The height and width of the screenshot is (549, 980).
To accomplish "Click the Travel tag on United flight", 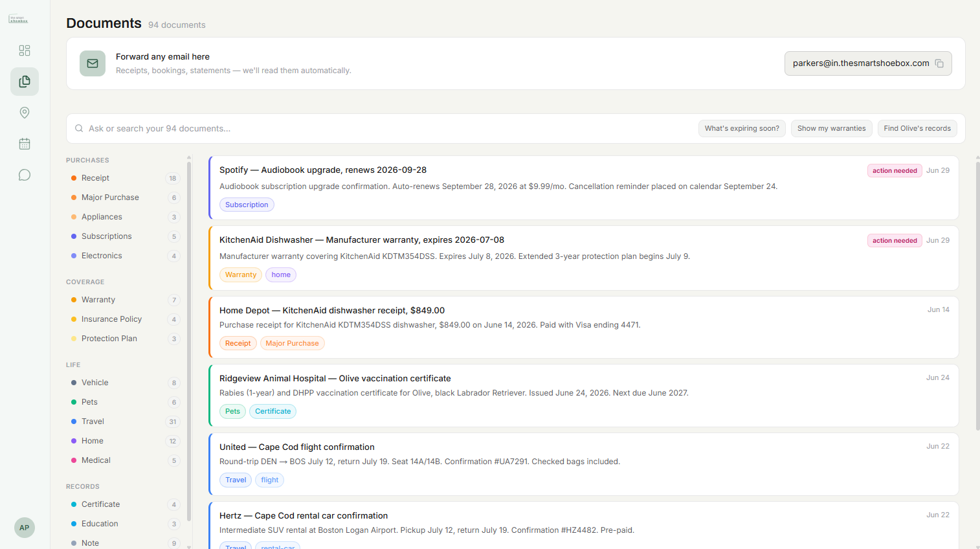I will (236, 480).
